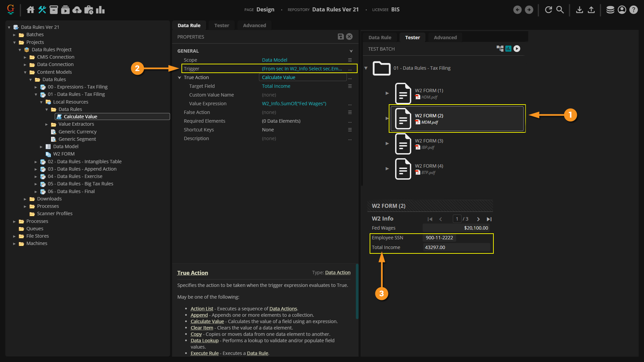Save properties with the floppy disk icon
The height and width of the screenshot is (362, 644).
(340, 37)
